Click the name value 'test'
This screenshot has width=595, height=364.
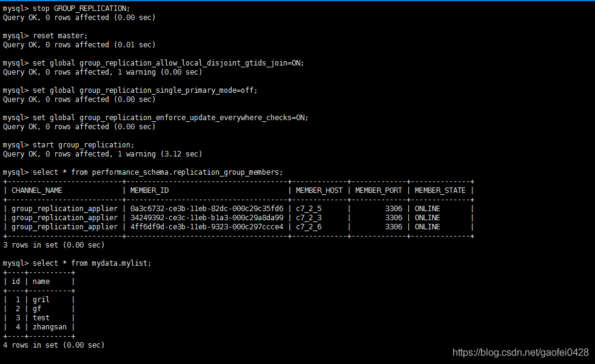coord(41,318)
